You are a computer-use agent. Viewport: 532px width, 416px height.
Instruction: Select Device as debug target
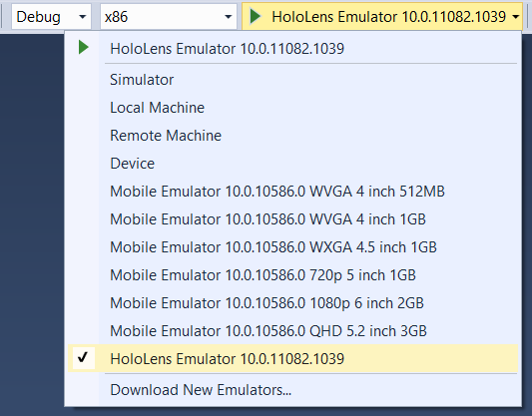pyautogui.click(x=293, y=164)
